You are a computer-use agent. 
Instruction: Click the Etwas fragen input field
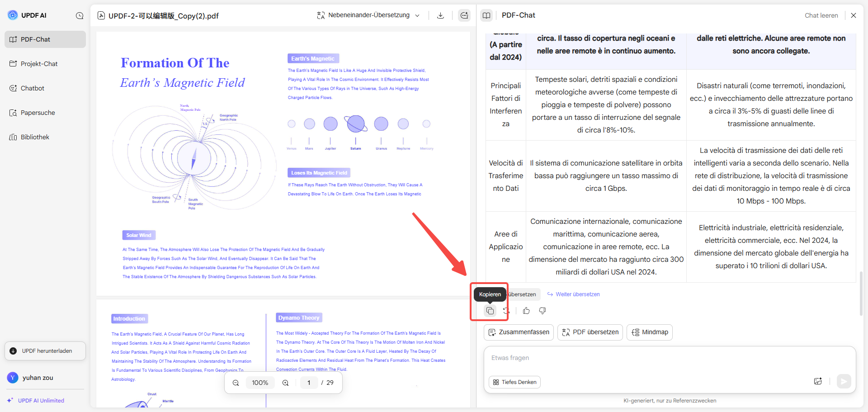[x=670, y=358]
